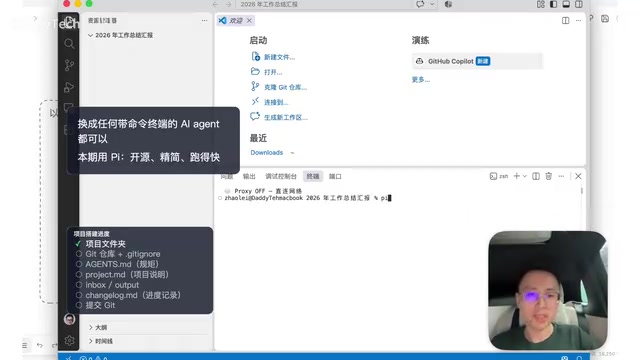Click the terminal scrollbar
The image size is (640, 360).
tap(582, 191)
